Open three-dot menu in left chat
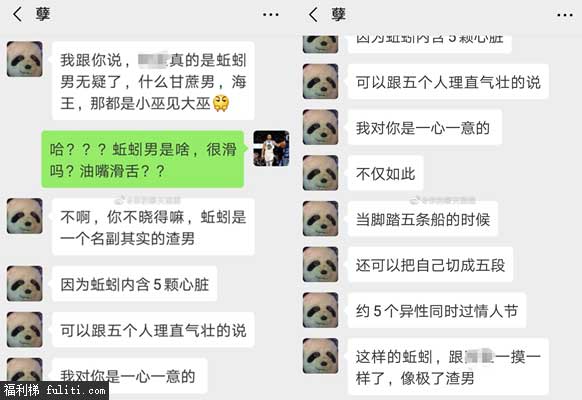Image resolution: width=582 pixels, height=400 pixels. click(x=271, y=15)
